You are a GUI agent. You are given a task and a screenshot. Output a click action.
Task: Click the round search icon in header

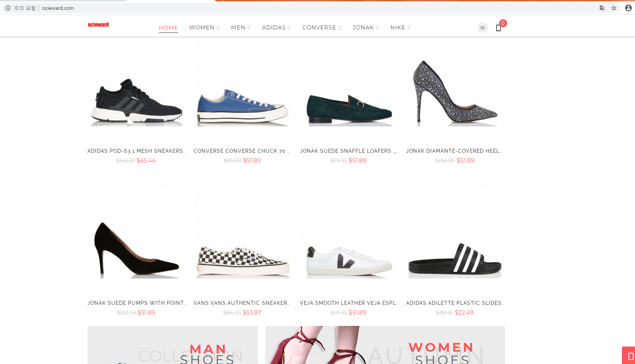coord(482,28)
